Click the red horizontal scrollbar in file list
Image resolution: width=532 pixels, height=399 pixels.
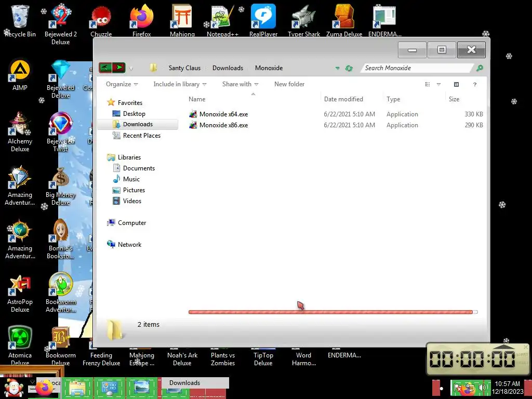point(330,312)
